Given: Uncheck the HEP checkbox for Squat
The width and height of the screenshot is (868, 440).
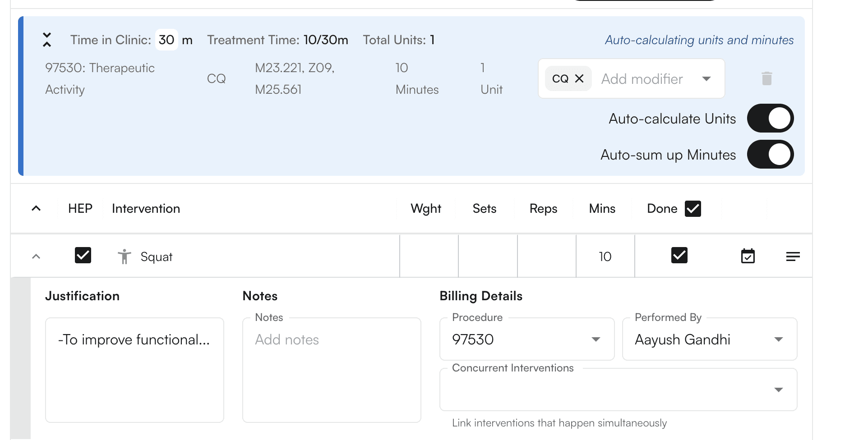Looking at the screenshot, I should pyautogui.click(x=83, y=256).
